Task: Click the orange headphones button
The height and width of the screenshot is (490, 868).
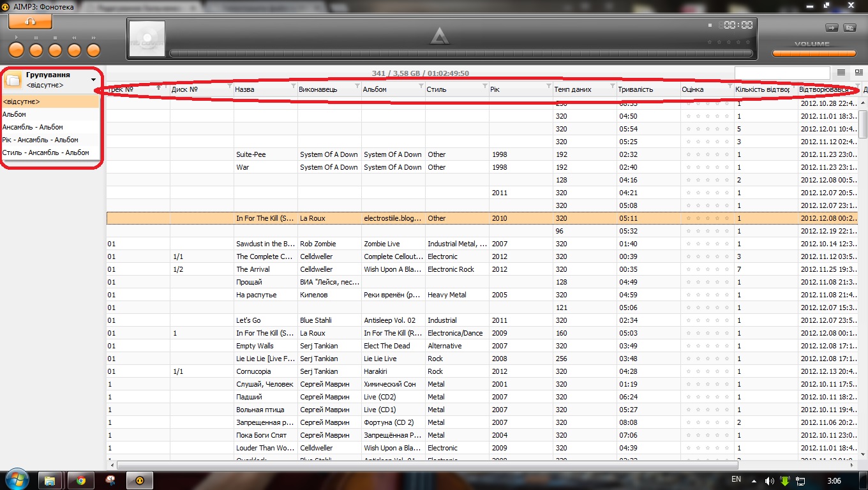Action: click(x=30, y=21)
